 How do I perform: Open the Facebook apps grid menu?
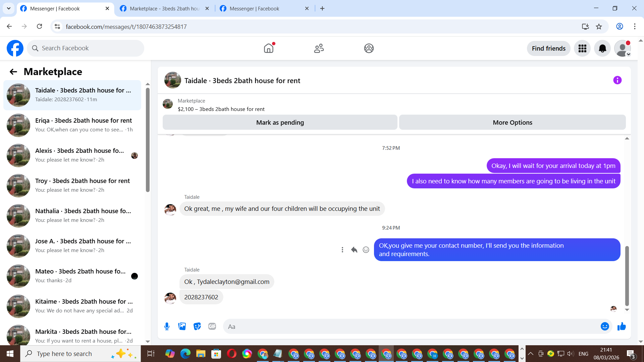[x=582, y=48]
